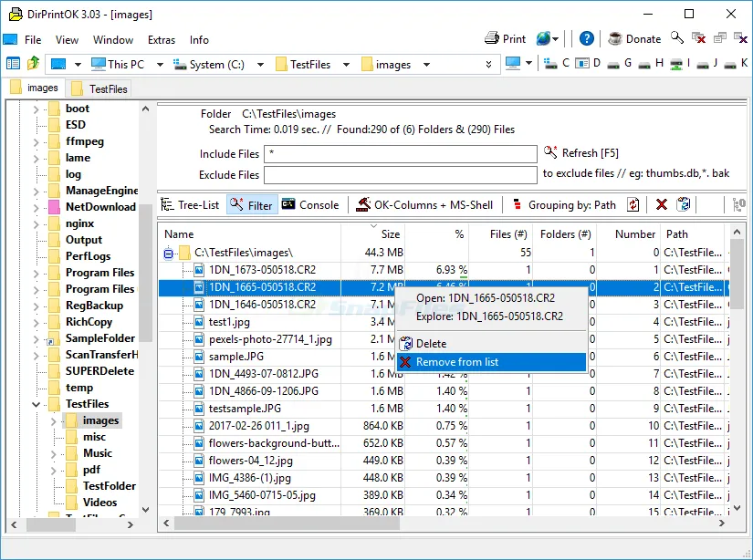The image size is (753, 560).
Task: Expand the images tree folder arrow
Action: coord(53,421)
